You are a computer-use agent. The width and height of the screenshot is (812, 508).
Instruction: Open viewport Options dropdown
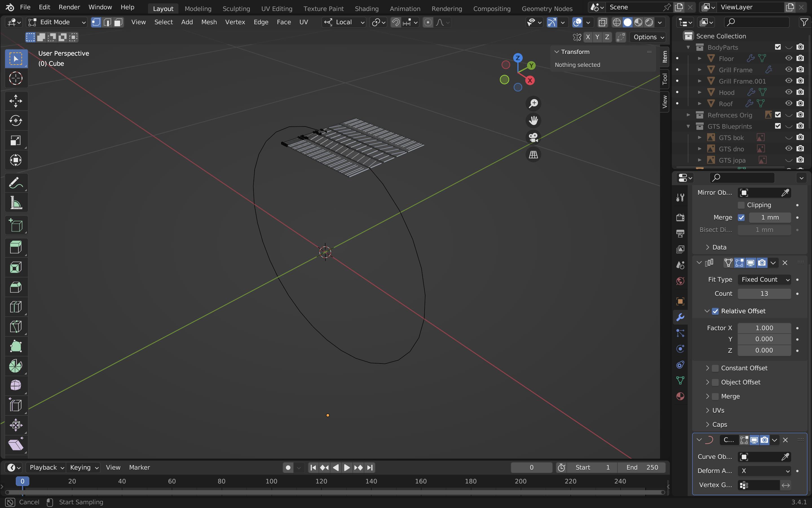coord(648,37)
